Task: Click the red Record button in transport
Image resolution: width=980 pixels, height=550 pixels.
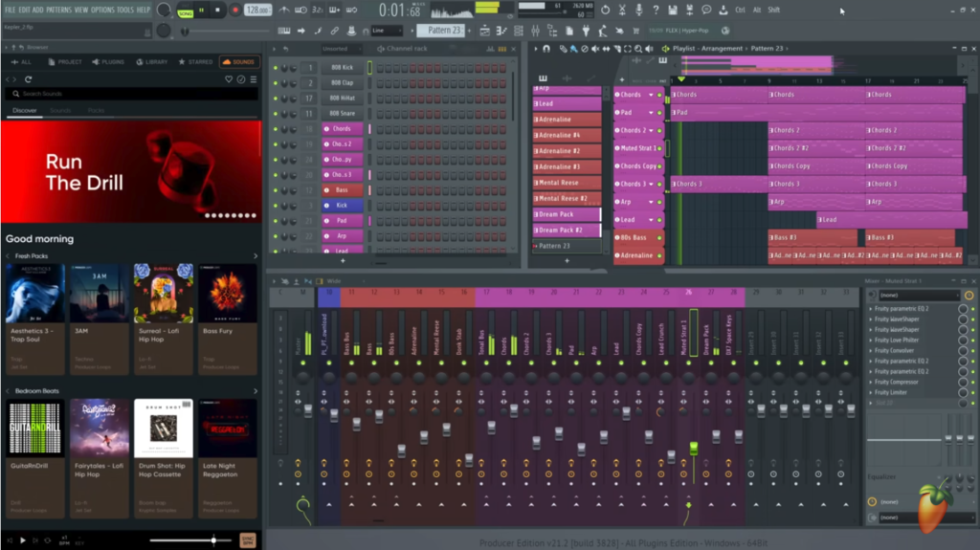Action: (x=235, y=10)
